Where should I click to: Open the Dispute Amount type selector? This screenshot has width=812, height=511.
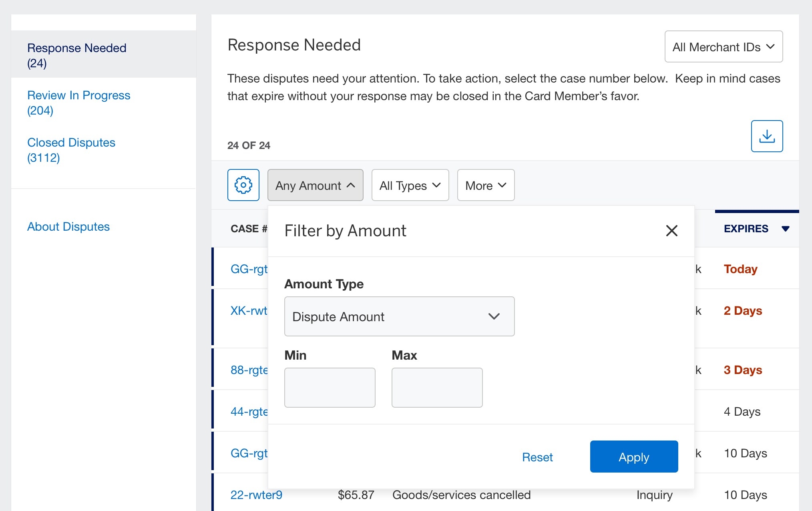click(x=399, y=316)
